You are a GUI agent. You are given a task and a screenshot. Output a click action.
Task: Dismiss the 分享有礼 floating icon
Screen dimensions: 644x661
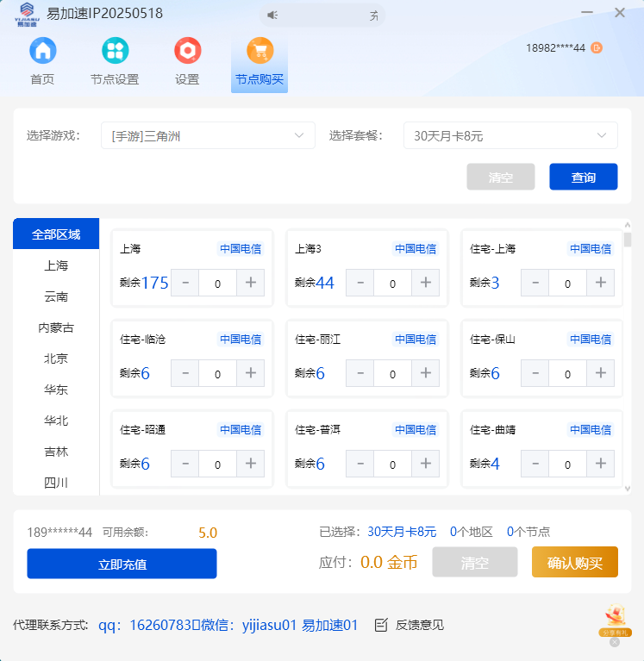click(x=615, y=642)
